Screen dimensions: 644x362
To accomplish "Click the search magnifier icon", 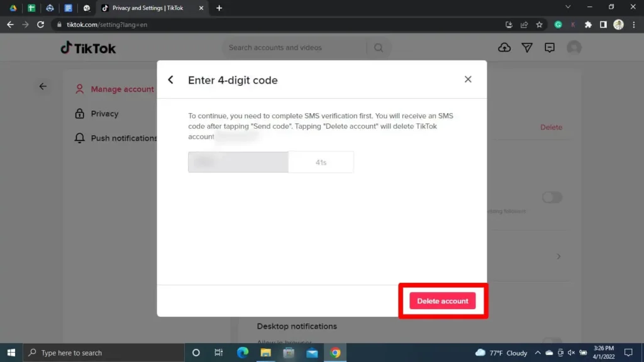I will [x=378, y=48].
